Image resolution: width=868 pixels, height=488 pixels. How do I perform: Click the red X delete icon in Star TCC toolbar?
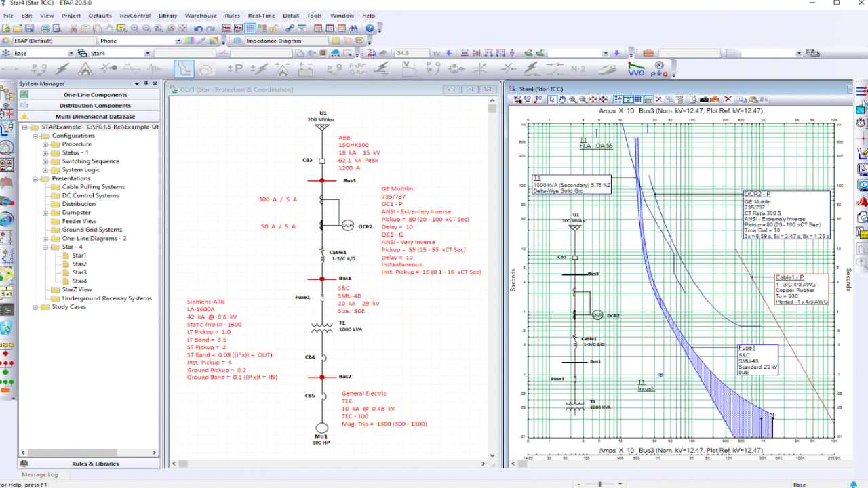(x=728, y=100)
